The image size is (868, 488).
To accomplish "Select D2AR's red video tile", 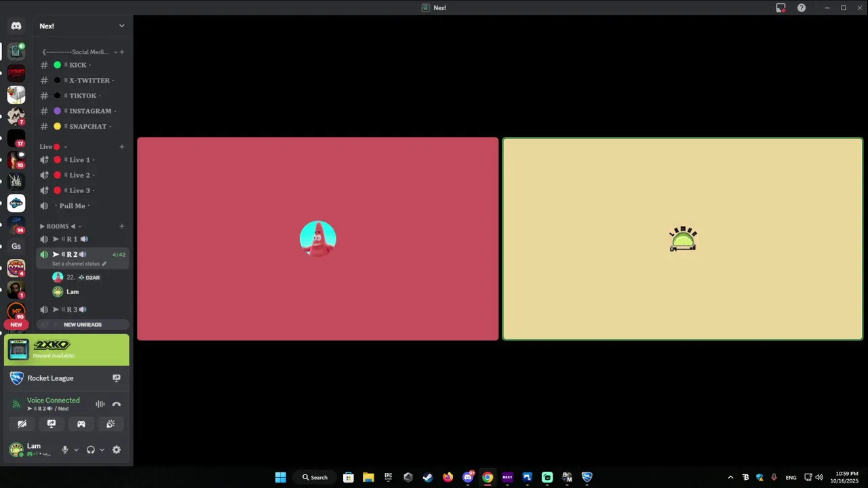I will (318, 239).
